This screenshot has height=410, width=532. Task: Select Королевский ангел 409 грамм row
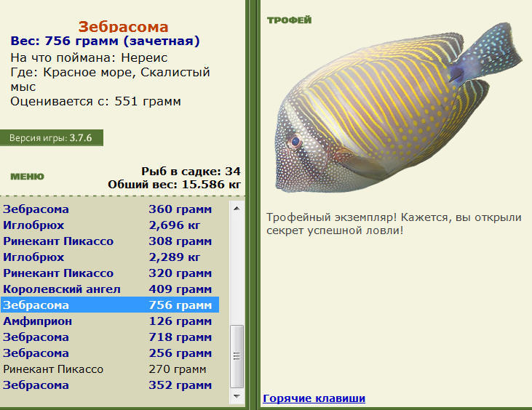coord(110,289)
